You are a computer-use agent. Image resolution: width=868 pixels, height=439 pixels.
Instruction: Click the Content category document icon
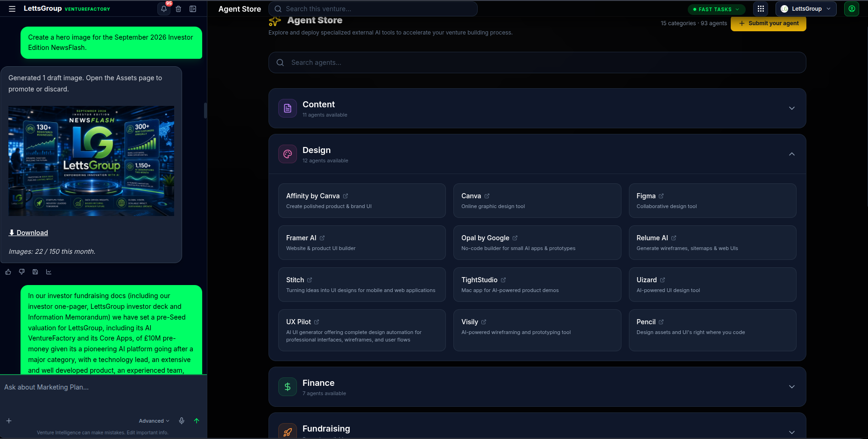click(288, 108)
